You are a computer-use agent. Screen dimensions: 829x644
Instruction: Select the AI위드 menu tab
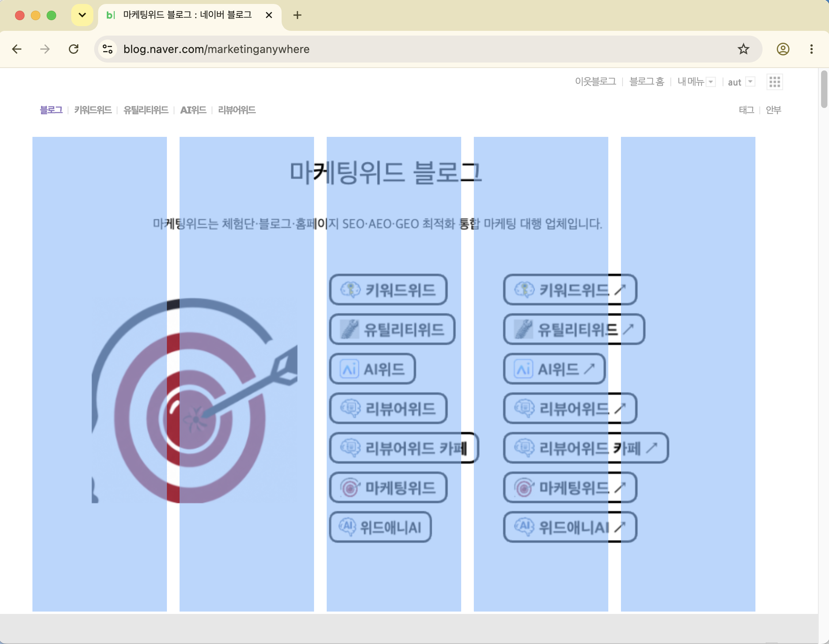click(x=193, y=110)
